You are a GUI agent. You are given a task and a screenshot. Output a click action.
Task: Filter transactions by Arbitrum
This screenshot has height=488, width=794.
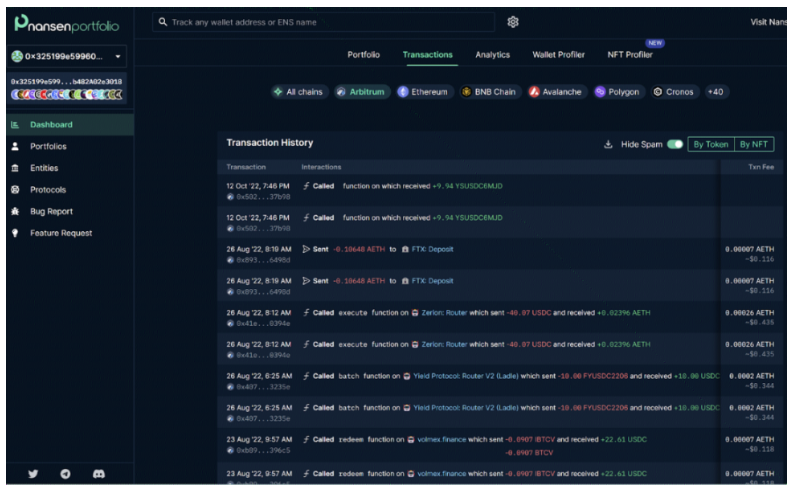362,92
